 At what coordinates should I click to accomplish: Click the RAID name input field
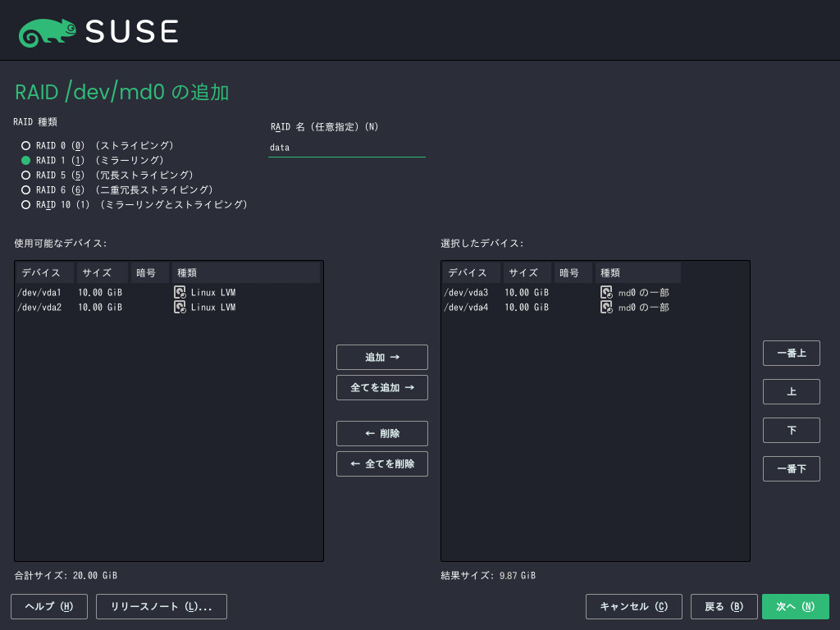[346, 148]
